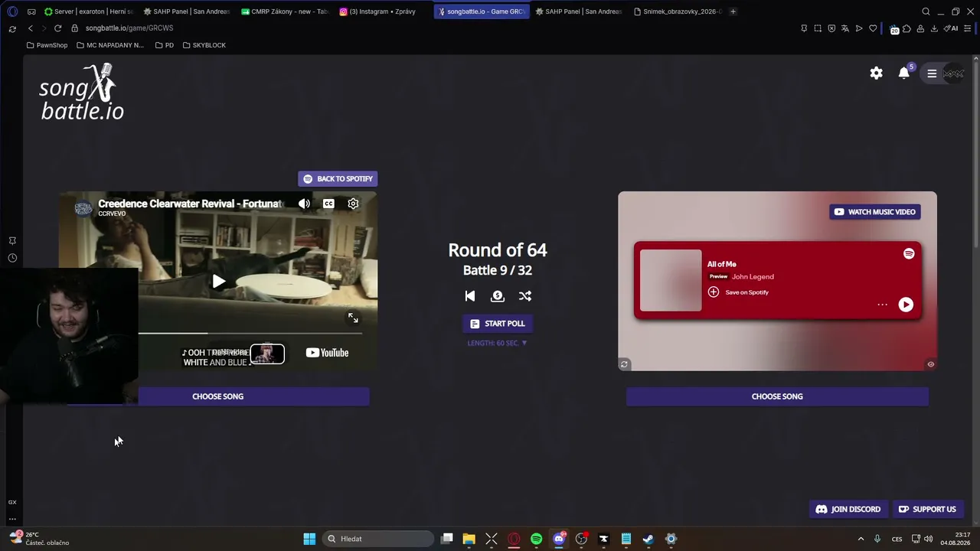Choose the All of Me song
Viewport: 980px width, 551px height.
(x=777, y=396)
